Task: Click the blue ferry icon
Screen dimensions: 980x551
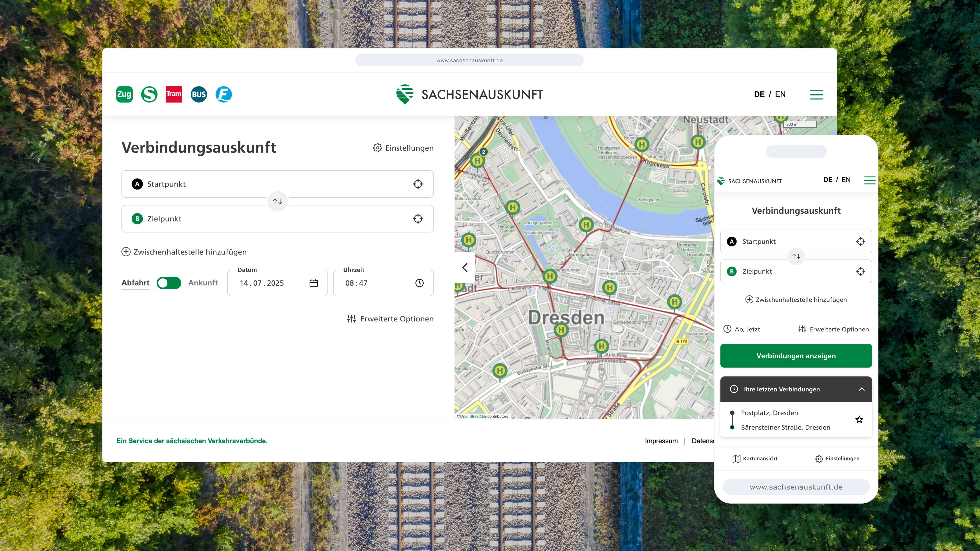Action: pos(224,94)
